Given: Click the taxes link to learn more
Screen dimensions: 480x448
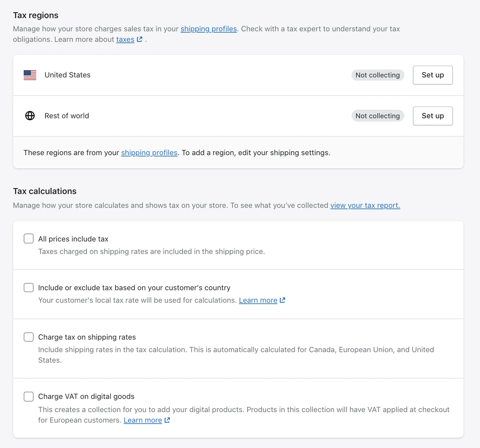Looking at the screenshot, I should click(125, 39).
